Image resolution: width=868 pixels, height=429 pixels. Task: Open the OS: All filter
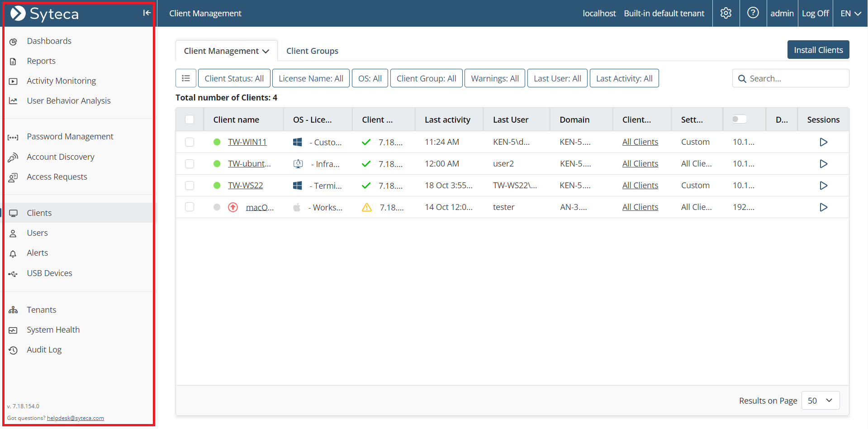370,78
